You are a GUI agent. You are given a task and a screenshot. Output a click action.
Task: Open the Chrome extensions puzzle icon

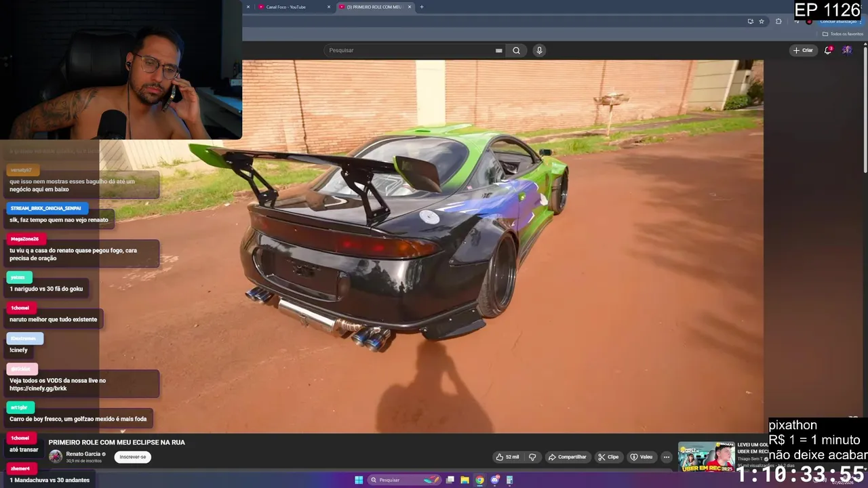pyautogui.click(x=778, y=21)
